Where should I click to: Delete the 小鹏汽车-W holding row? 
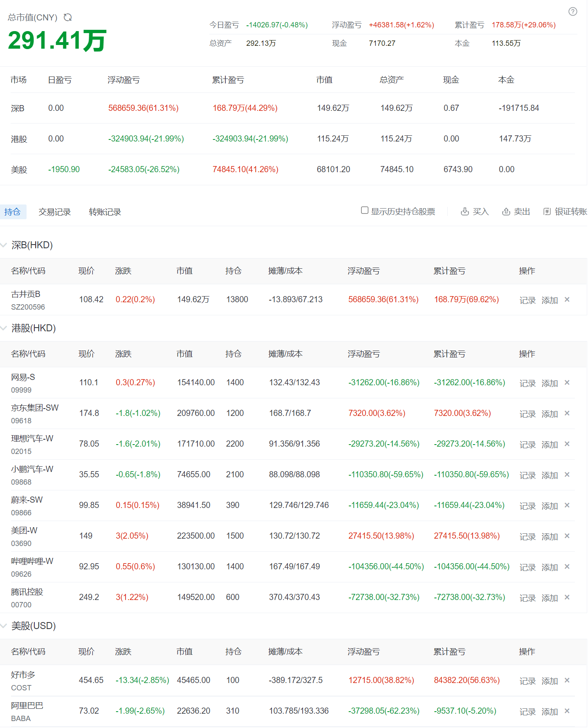coord(567,474)
